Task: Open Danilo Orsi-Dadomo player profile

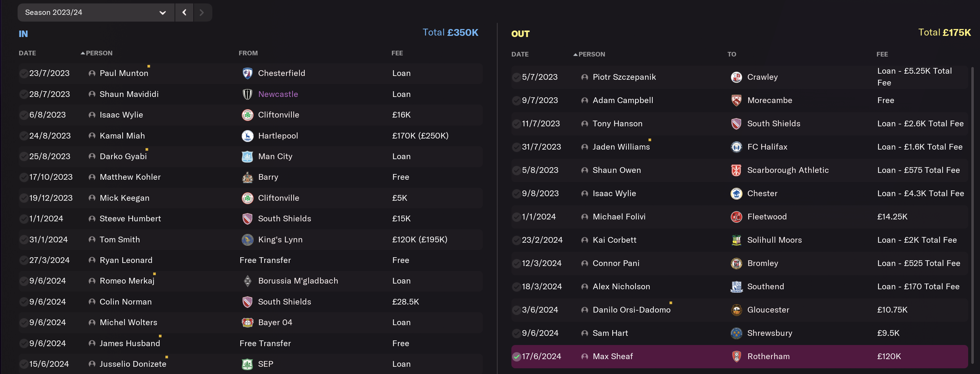Action: pos(632,310)
